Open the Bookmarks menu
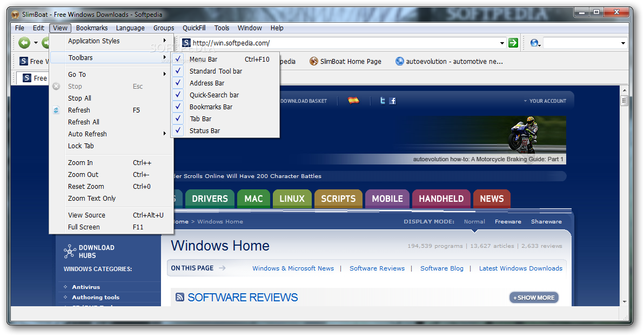This screenshot has width=644, height=336. pyautogui.click(x=92, y=28)
